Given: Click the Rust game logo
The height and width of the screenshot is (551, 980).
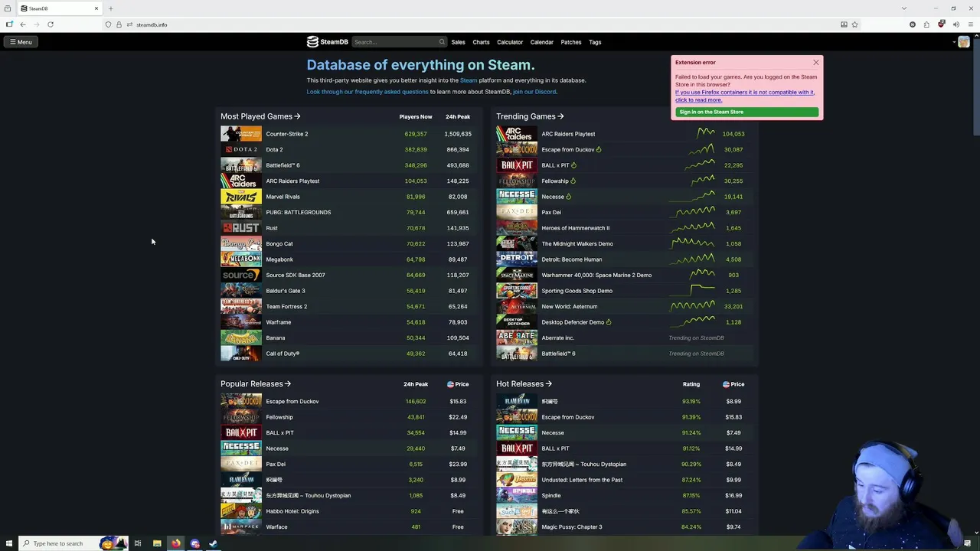Looking at the screenshot, I should [241, 228].
